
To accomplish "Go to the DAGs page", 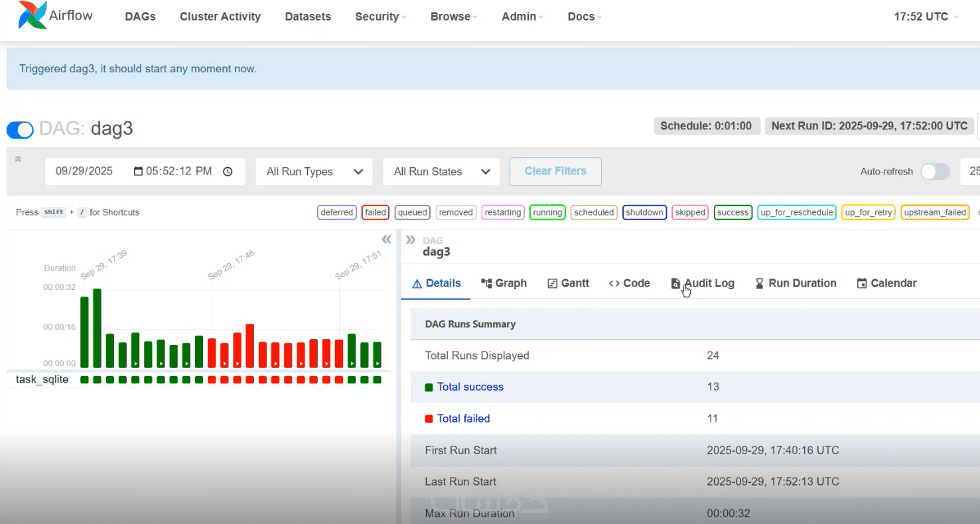I will click(140, 17).
